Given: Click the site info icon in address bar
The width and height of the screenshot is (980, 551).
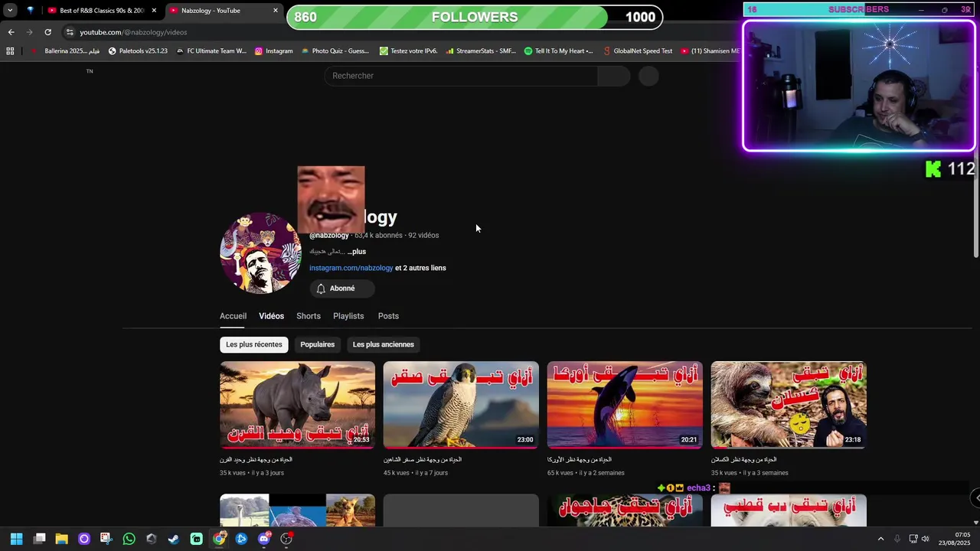Looking at the screenshot, I should (70, 32).
